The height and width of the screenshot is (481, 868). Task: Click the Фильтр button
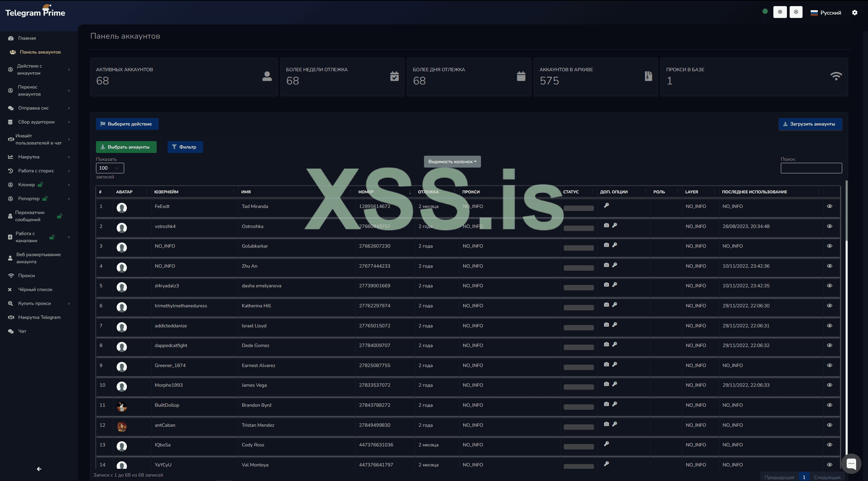point(185,147)
